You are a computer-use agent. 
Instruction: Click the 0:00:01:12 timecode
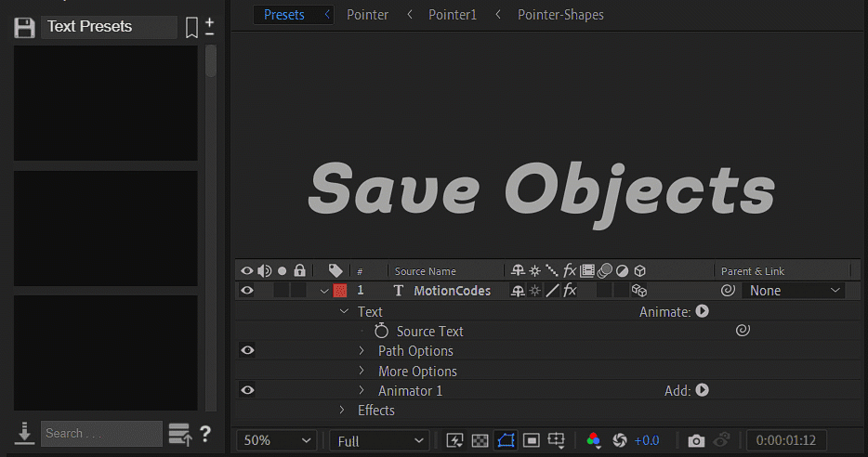tap(786, 440)
